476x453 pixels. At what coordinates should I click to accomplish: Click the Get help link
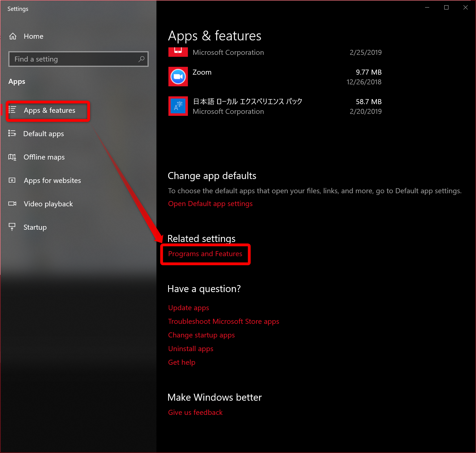pos(182,363)
